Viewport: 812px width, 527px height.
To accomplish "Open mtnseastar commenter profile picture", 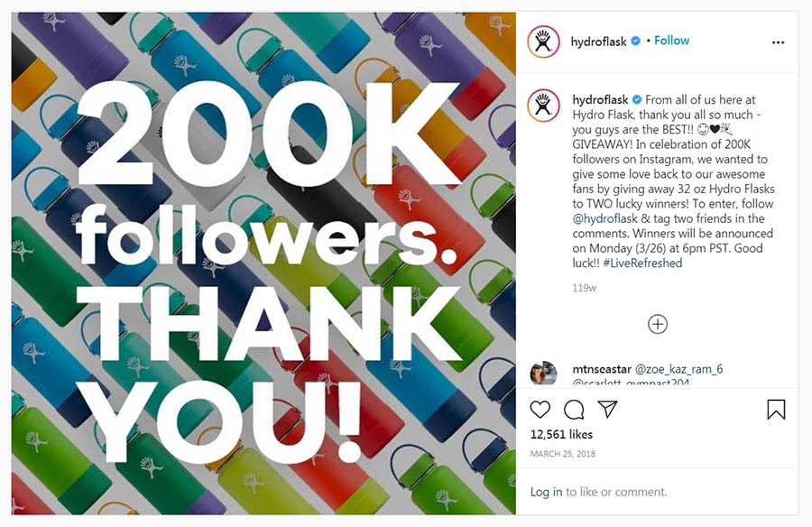I will click(x=543, y=373).
